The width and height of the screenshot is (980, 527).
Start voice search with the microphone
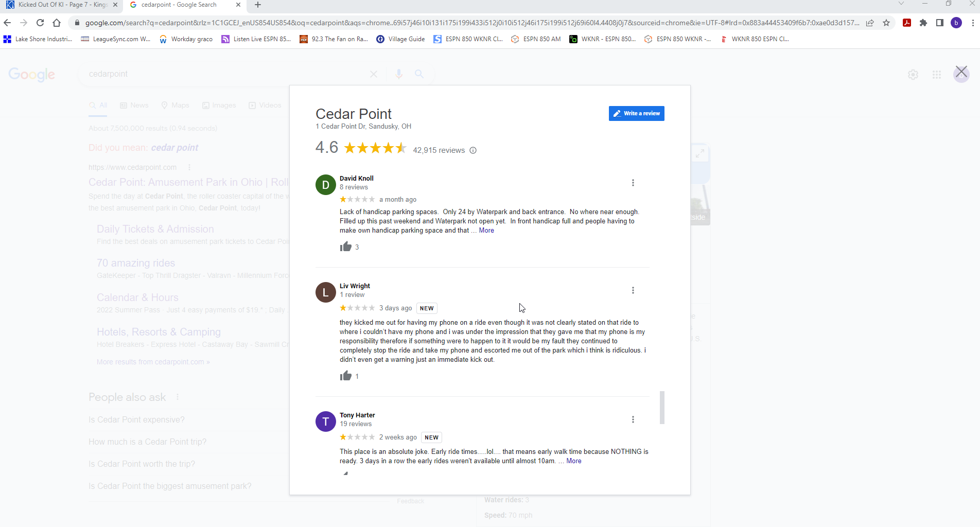tap(399, 74)
